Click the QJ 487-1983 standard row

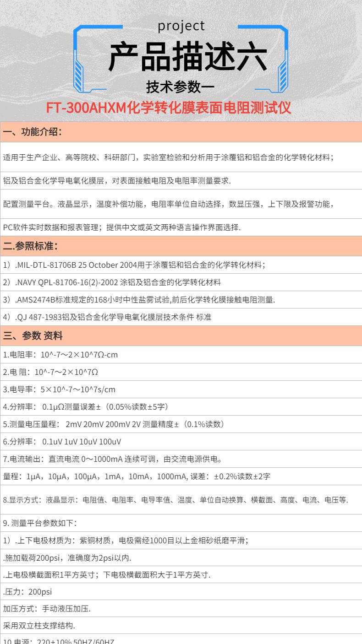point(181,317)
